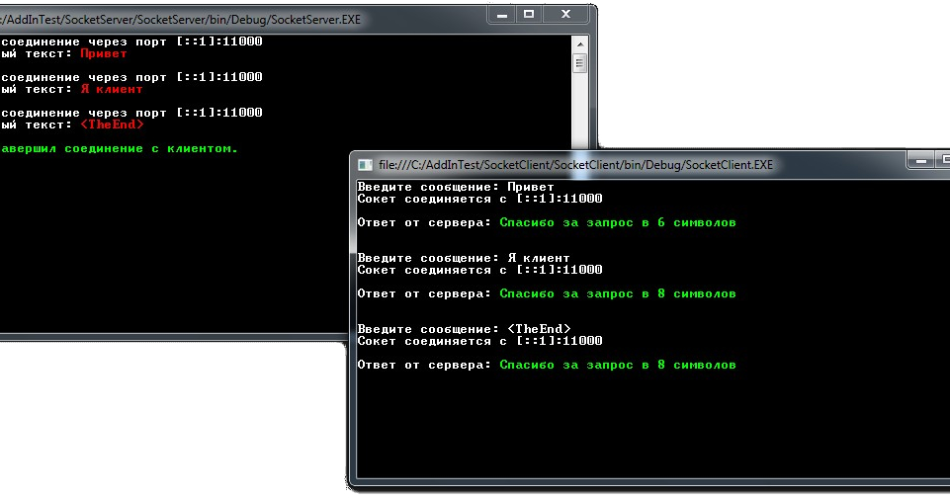Screen dimensions: 950x500
Task: Click green 'Спасибо за запрос в 6 символов'
Action: click(617, 222)
